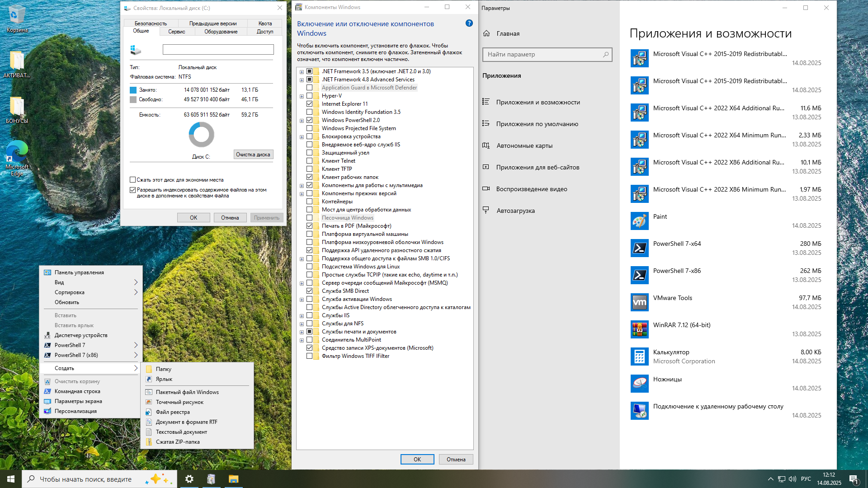Click the home icon next to Главная
The width and height of the screenshot is (868, 488).
(x=486, y=33)
